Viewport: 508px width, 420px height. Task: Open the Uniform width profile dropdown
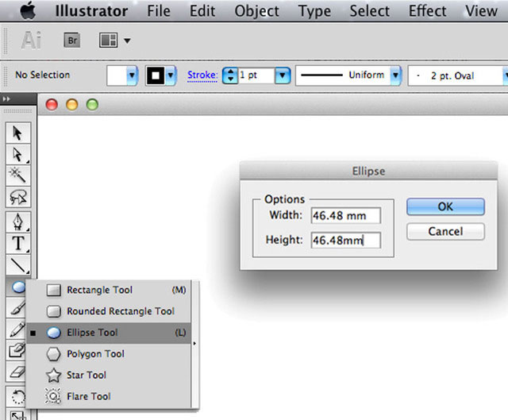(x=395, y=75)
